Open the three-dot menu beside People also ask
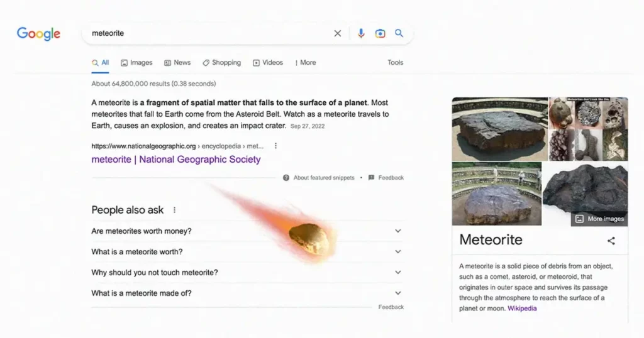This screenshot has height=338, width=644. (x=175, y=210)
